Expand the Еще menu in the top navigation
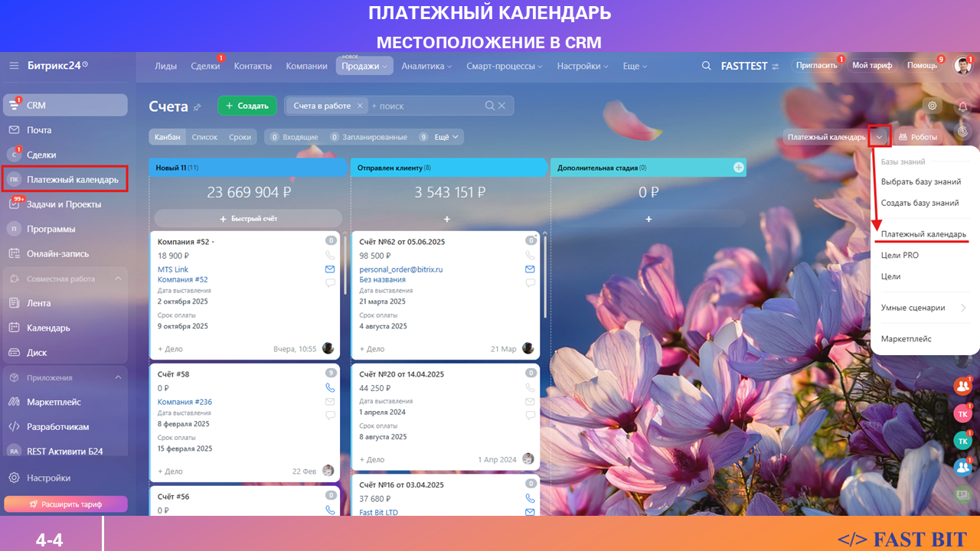The height and width of the screenshot is (551, 980). click(635, 66)
